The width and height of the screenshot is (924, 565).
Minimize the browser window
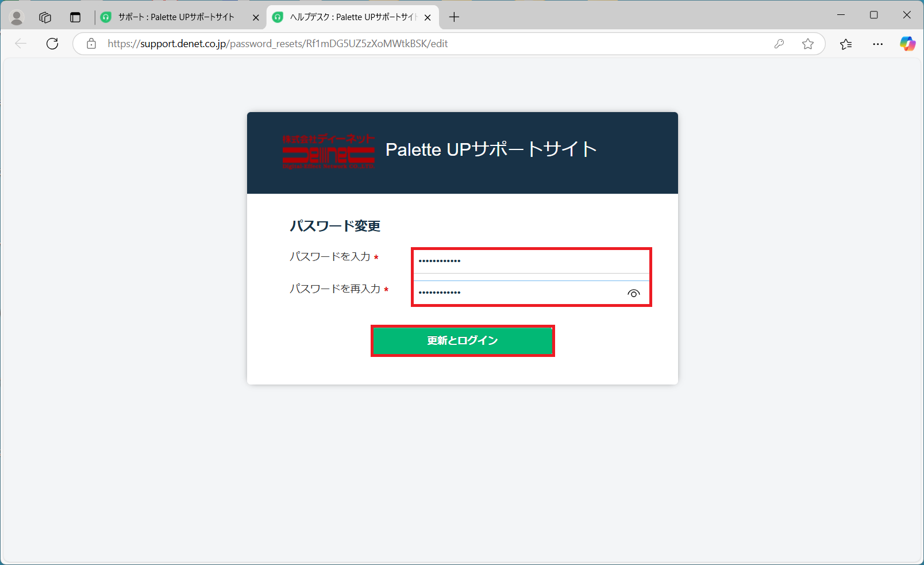(841, 15)
